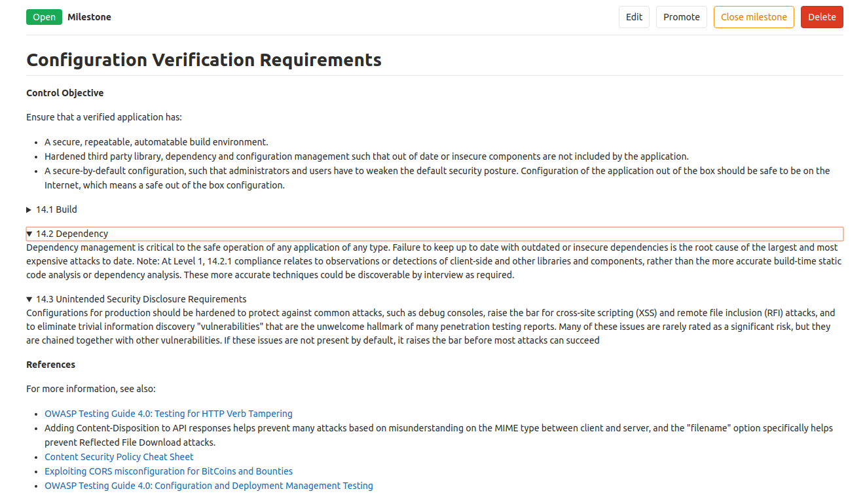
Task: Select the Configuration Verification Requirements heading
Action: pyautogui.click(x=204, y=60)
